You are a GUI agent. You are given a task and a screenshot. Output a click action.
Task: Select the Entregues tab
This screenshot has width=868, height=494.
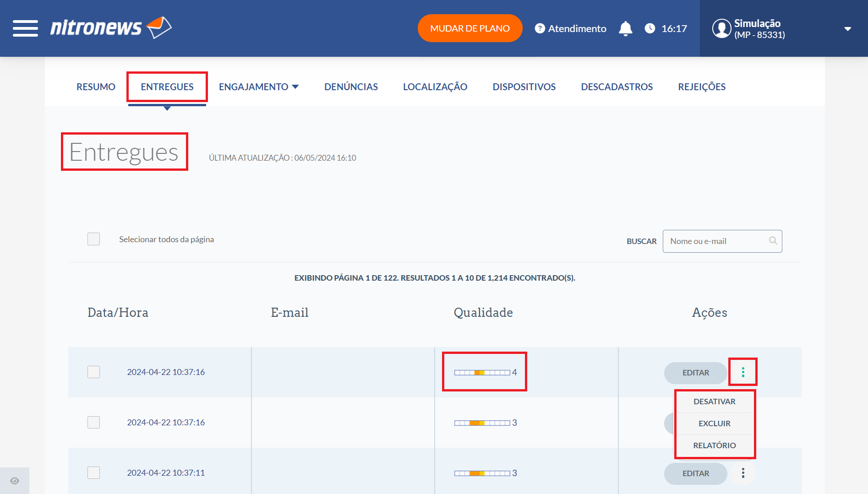click(x=167, y=87)
